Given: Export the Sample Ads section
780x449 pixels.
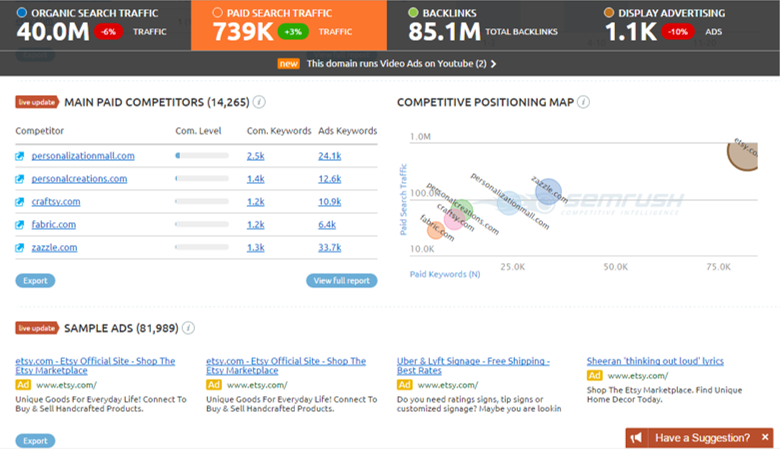Looking at the screenshot, I should coord(35,441).
